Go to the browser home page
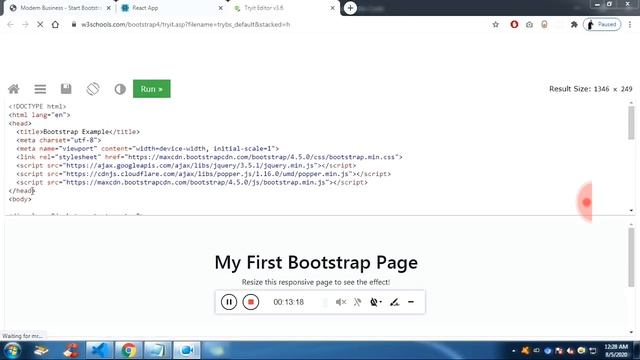The width and height of the screenshot is (640, 360). pos(55,24)
